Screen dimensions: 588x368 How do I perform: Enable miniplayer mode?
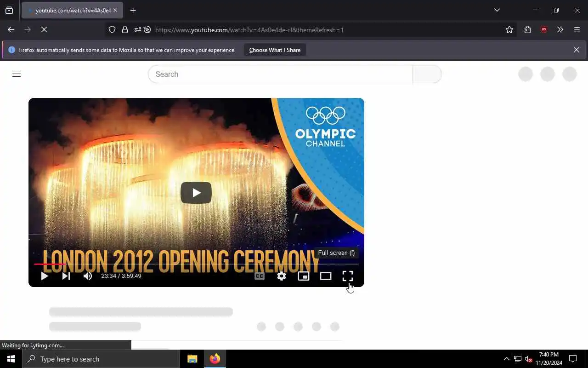coord(304,276)
